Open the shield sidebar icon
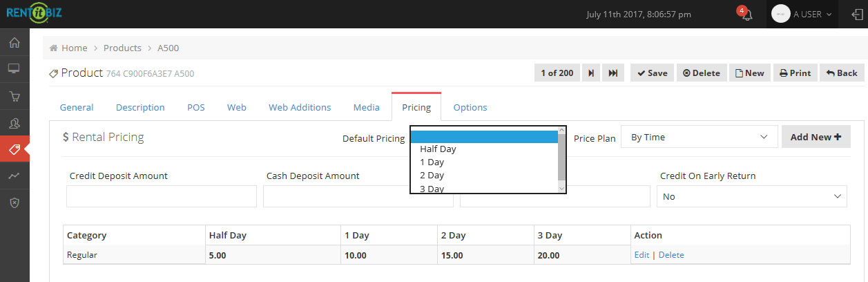 click(x=14, y=203)
